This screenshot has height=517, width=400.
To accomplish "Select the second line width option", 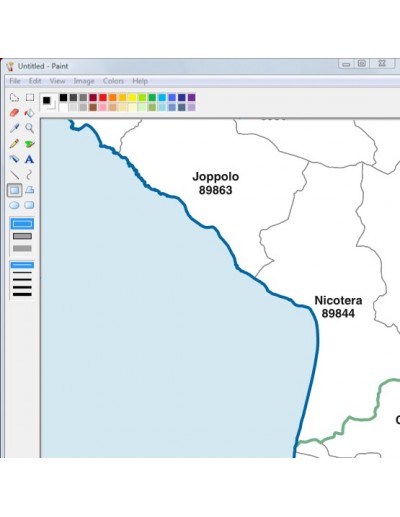I will tap(22, 273).
